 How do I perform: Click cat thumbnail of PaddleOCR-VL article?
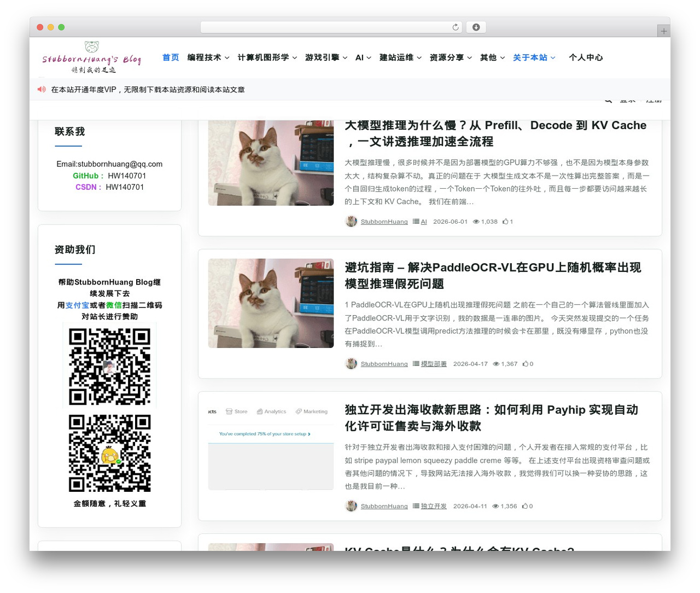coord(271,303)
